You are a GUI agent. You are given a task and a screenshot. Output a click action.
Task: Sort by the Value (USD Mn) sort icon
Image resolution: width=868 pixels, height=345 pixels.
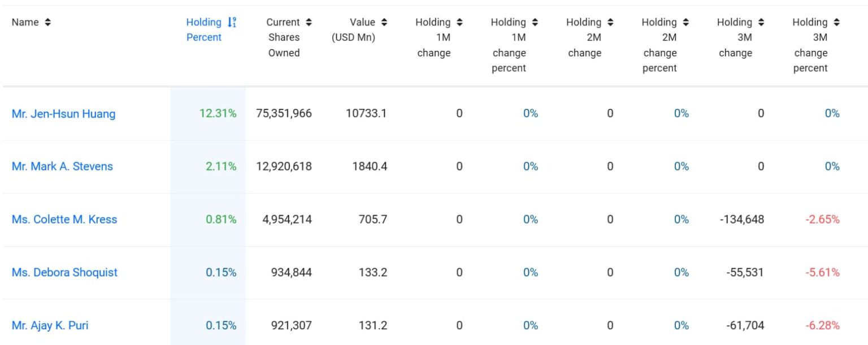tap(384, 22)
